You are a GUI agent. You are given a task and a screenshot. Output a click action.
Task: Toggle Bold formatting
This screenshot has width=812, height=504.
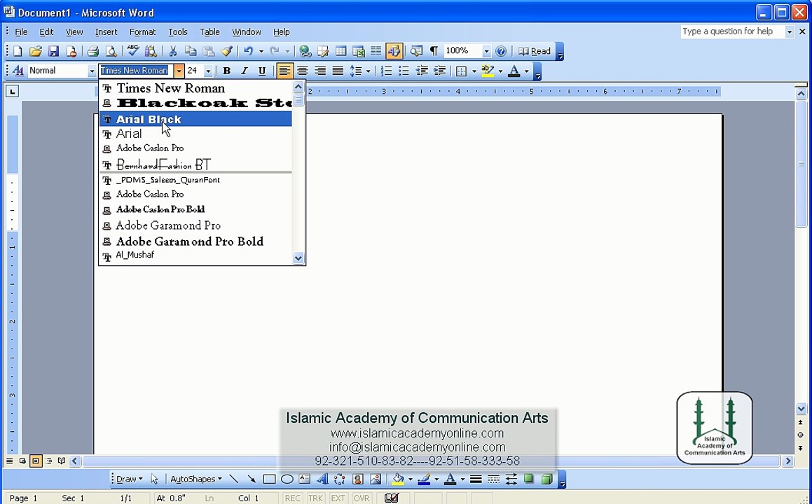point(227,71)
